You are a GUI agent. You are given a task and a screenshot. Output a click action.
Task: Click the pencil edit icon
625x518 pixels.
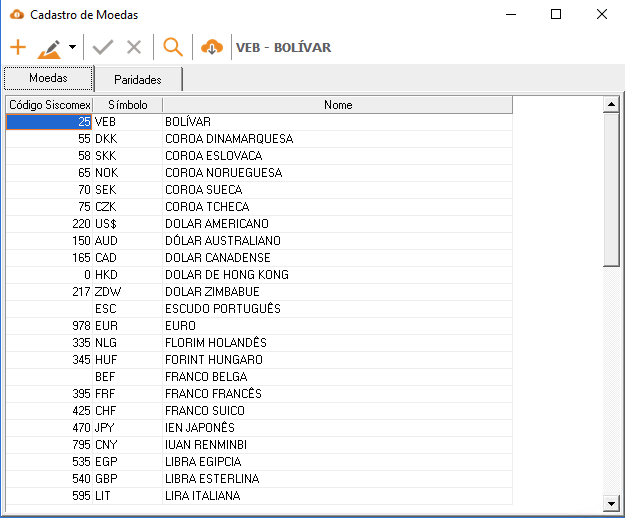pos(49,49)
